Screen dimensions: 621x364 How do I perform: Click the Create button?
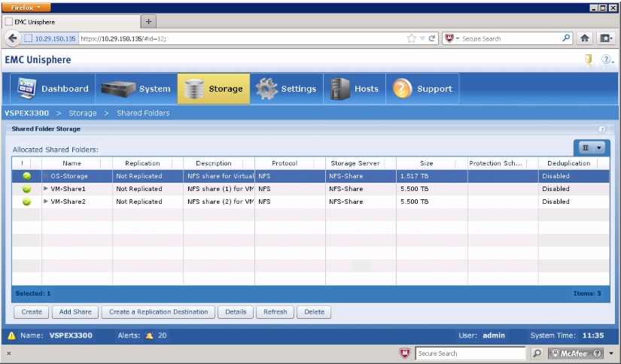point(32,312)
